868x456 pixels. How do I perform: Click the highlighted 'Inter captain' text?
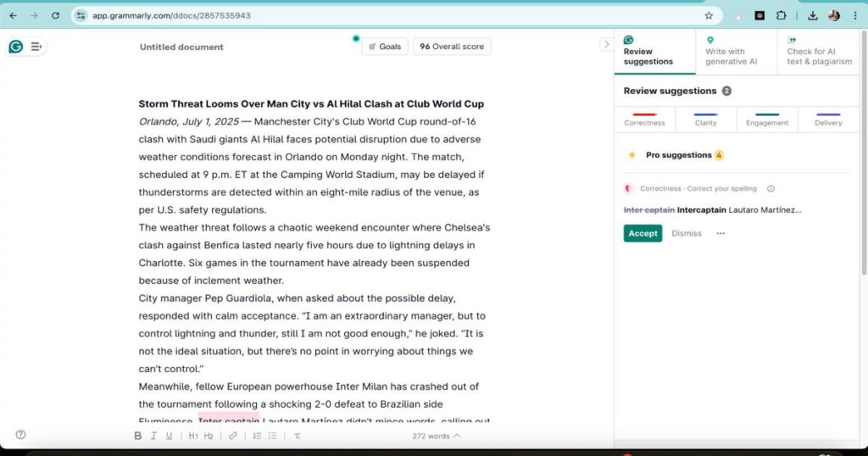(229, 419)
